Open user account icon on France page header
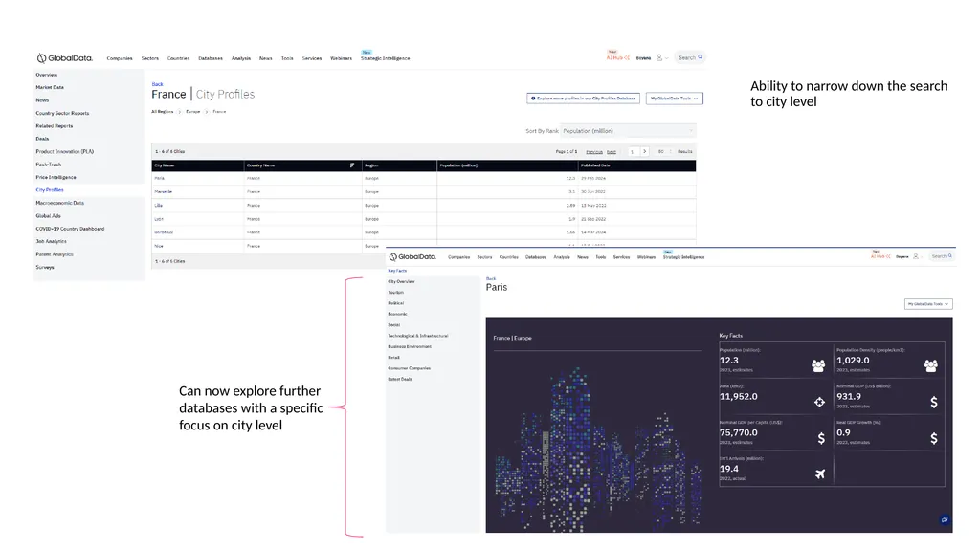The height and width of the screenshot is (550, 980). click(x=659, y=57)
